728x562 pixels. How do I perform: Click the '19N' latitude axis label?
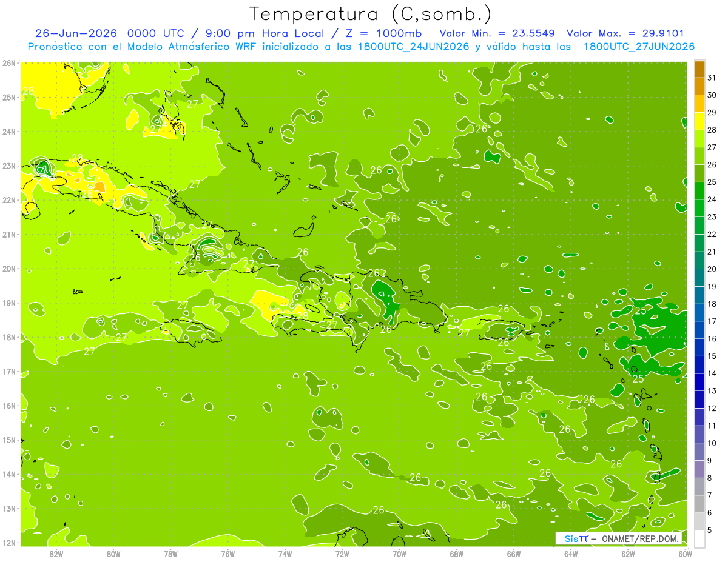coord(9,303)
